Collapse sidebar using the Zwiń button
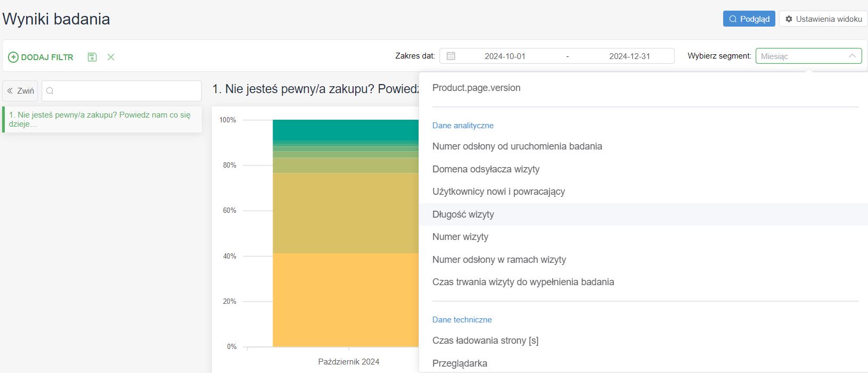Viewport: 868px width, 373px height. (x=20, y=91)
